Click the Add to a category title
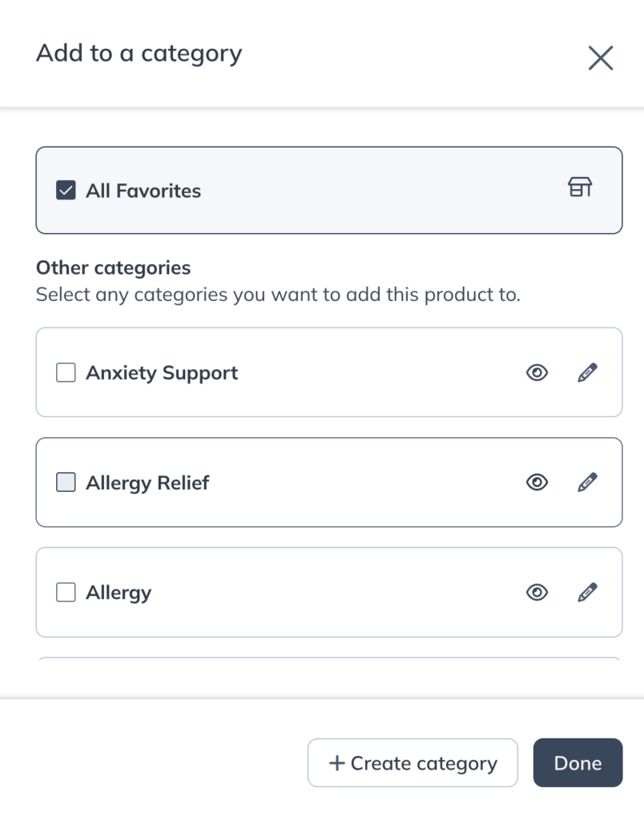Viewport: 644px width, 820px height. (x=139, y=54)
